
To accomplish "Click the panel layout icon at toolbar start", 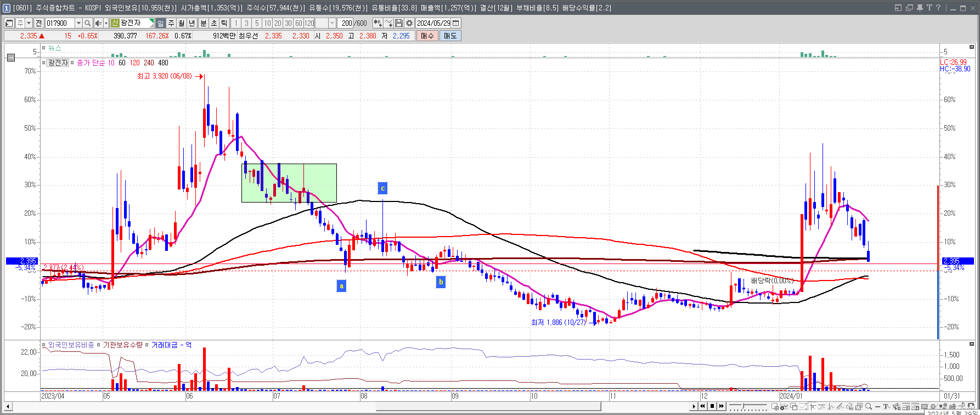I will pyautogui.click(x=9, y=23).
